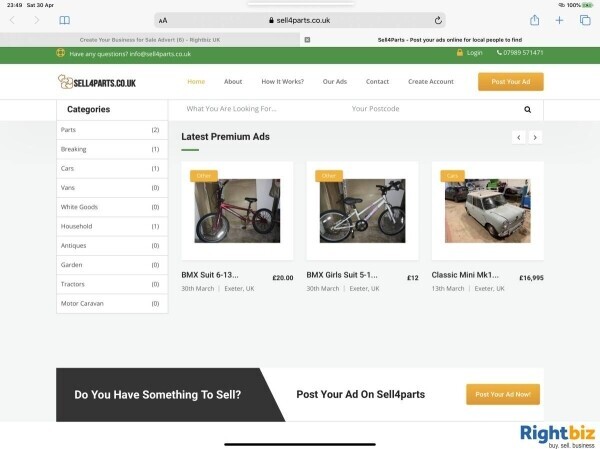600x449 pixels.
Task: Select the Breaking category
Action: pos(112,149)
